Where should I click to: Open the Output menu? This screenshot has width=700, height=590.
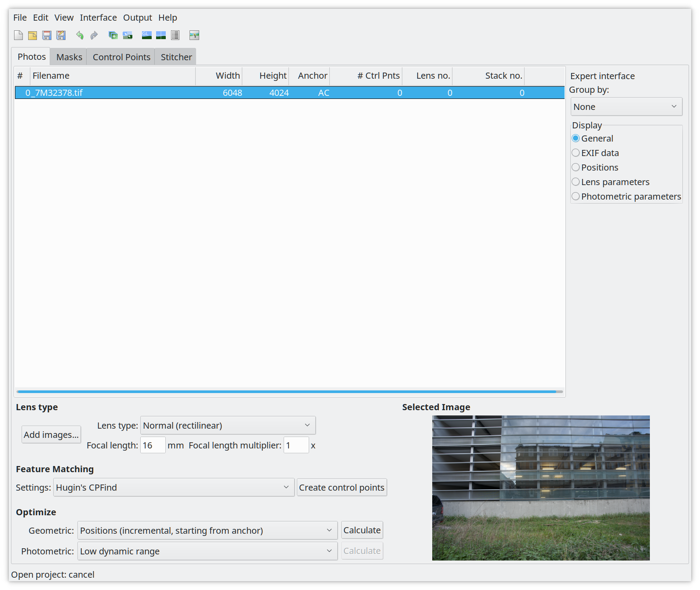coord(137,18)
